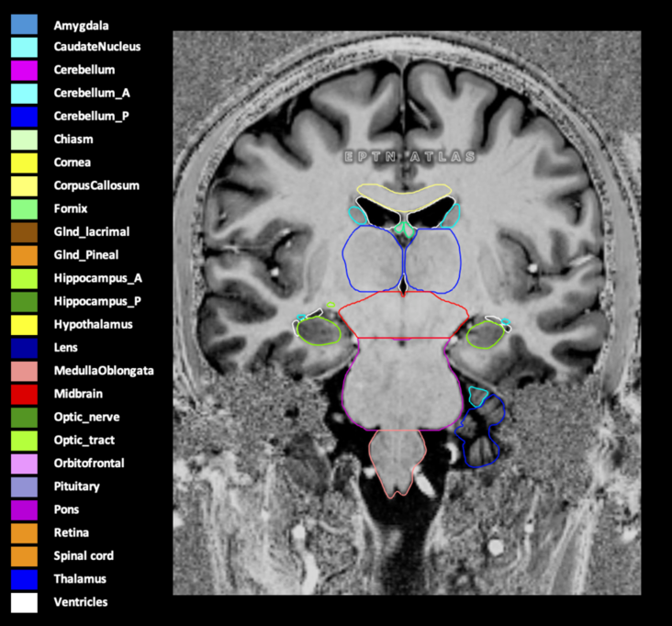Click the white Ventricles swatch

click(24, 603)
